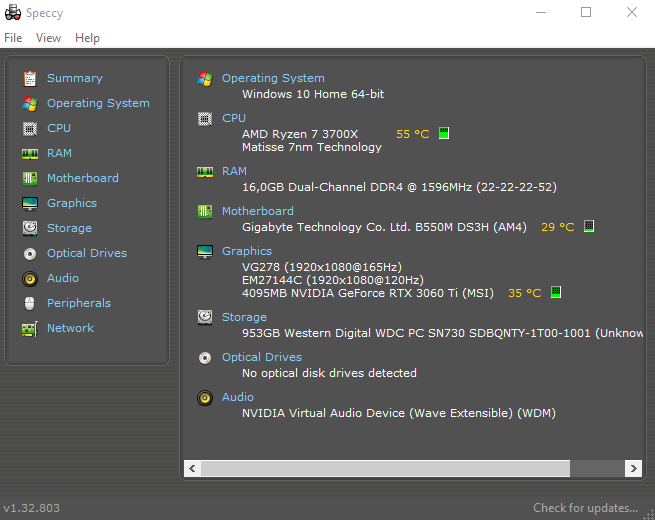
Task: Select Graphics in the sidebar
Action: (x=72, y=203)
